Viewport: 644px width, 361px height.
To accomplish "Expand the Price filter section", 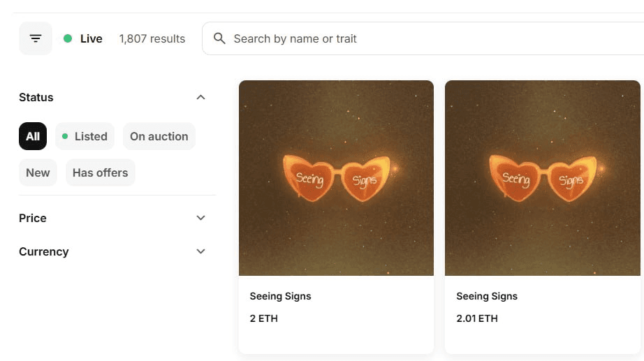I will pos(200,218).
